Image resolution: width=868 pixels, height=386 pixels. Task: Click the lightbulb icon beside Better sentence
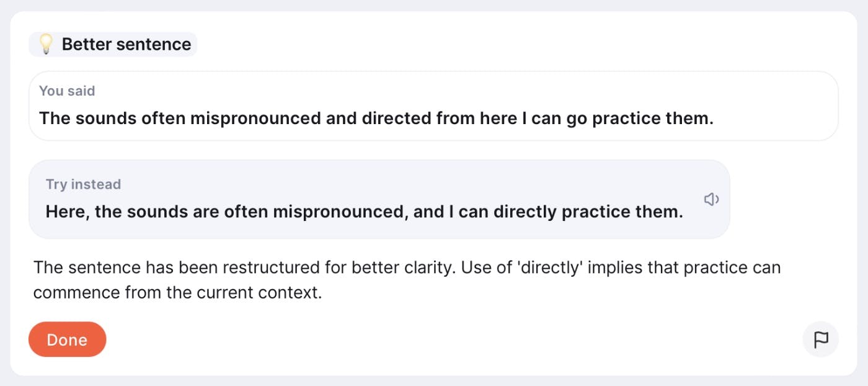pos(46,44)
